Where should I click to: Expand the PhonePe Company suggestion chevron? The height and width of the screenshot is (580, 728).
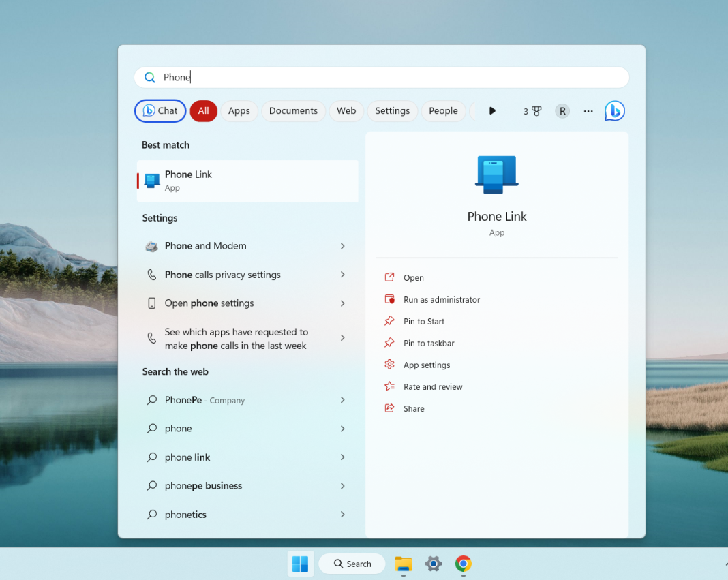(343, 400)
